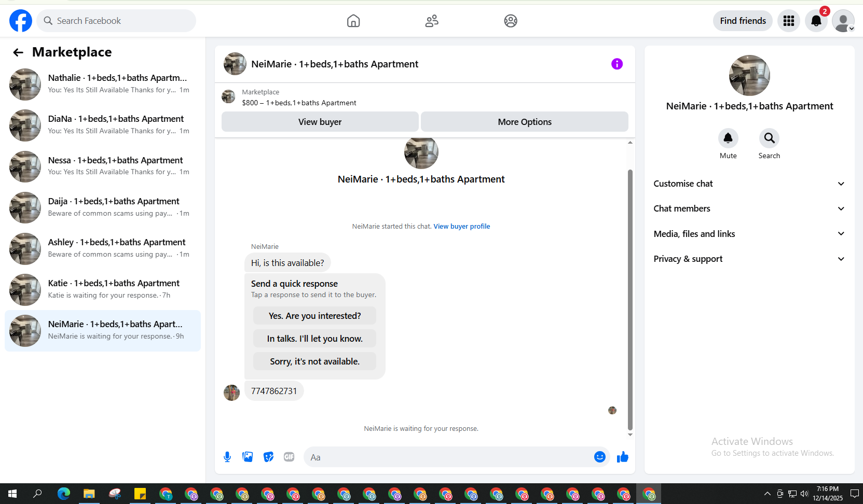Open the notifications bell with 2 alerts
Image resolution: width=863 pixels, height=504 pixels.
[x=816, y=21]
